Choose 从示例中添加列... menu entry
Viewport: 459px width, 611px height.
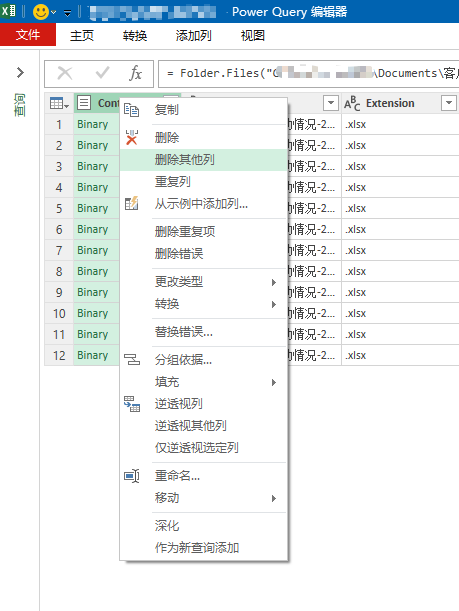point(204,204)
